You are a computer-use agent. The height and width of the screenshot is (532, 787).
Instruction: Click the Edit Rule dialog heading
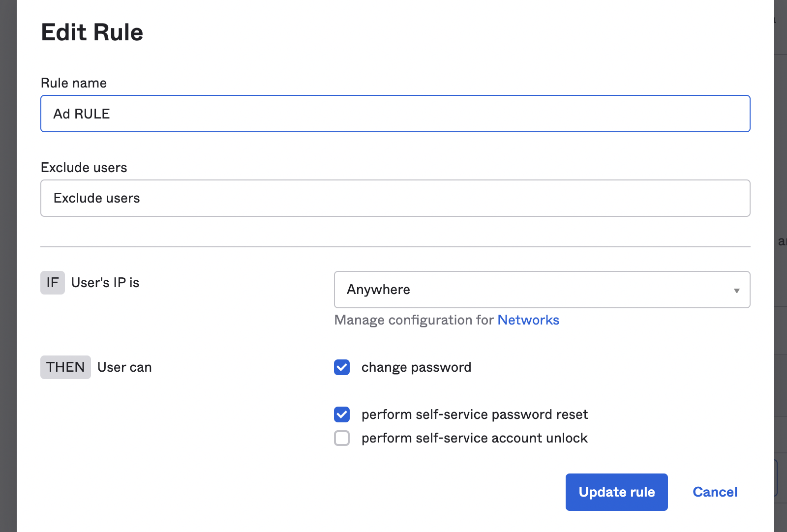pos(92,32)
